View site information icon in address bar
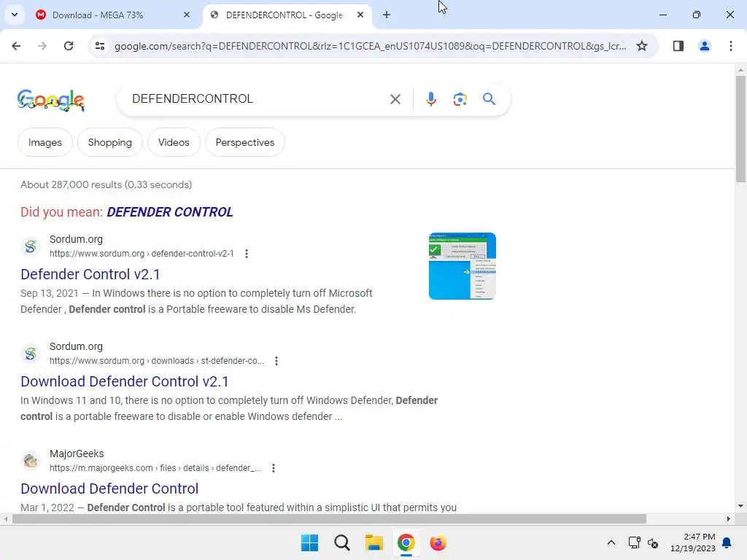747x560 pixels. 100,46
